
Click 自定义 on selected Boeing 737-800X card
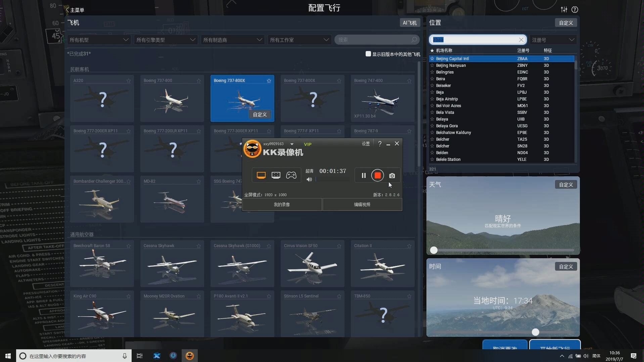(260, 115)
